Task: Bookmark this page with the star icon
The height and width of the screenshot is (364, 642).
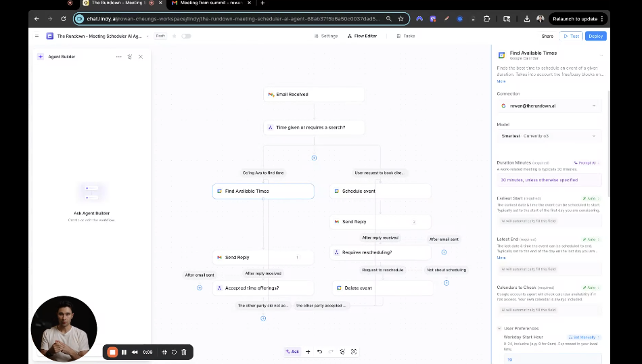Action: pos(401,19)
